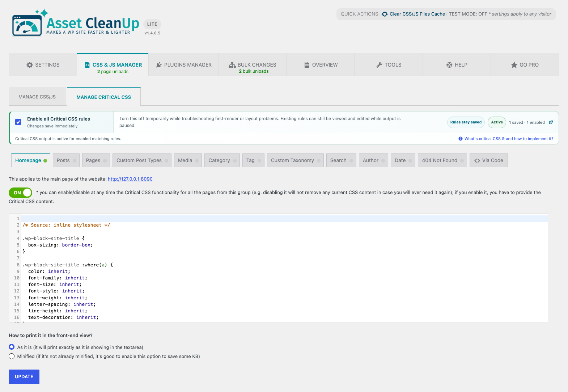Click the 'Rules stay saved' badge
This screenshot has width=568, height=392.
point(466,122)
